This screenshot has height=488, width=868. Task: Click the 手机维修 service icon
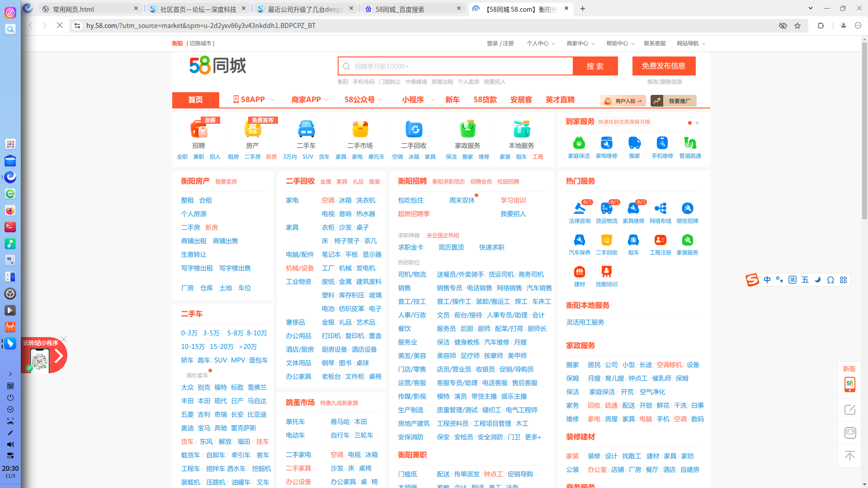[662, 143]
